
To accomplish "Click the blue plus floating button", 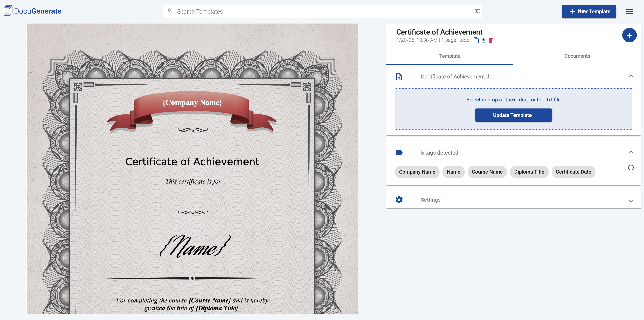I will [629, 35].
